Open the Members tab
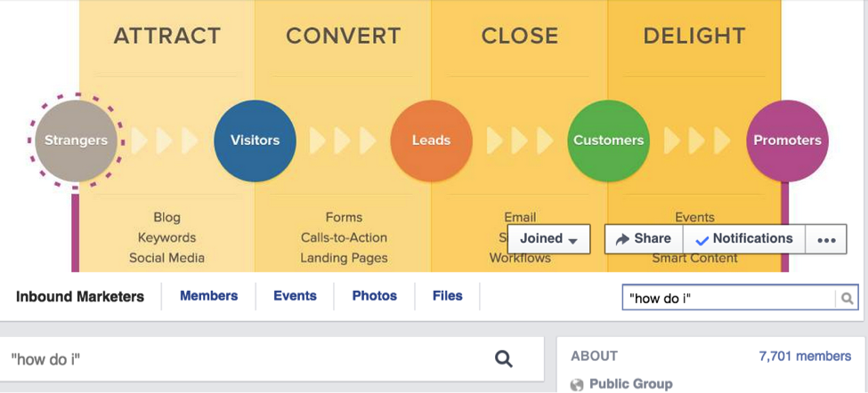This screenshot has width=868, height=393. (x=208, y=296)
